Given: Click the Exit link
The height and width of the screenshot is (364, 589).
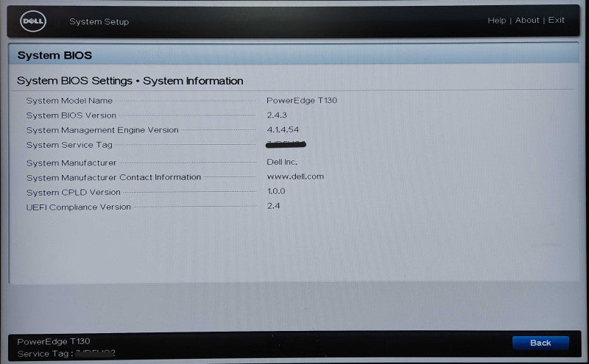Looking at the screenshot, I should tap(556, 20).
